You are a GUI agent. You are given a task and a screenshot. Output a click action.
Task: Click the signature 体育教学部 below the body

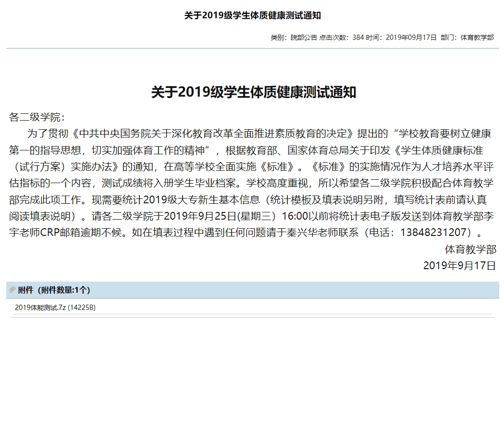point(470,249)
